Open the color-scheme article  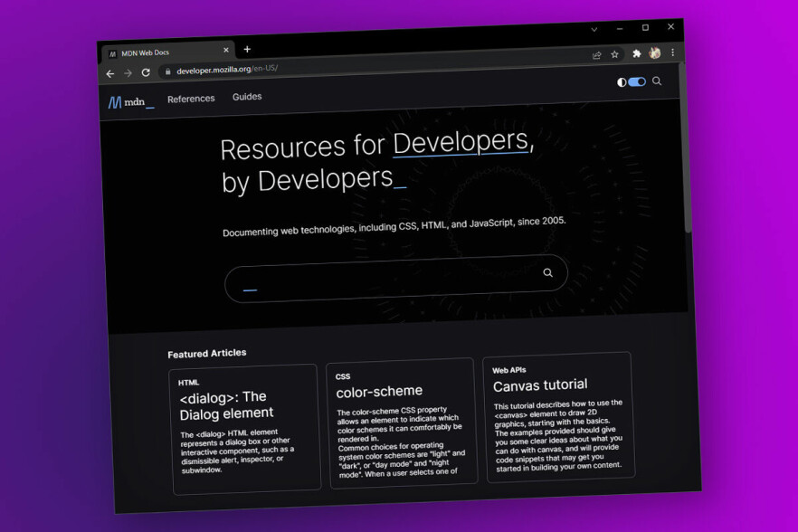pyautogui.click(x=379, y=392)
